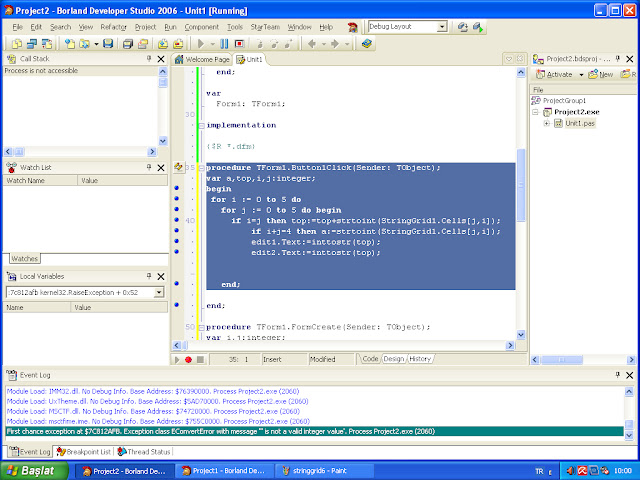Click the New project button
The width and height of the screenshot is (640, 480).
pos(601,74)
